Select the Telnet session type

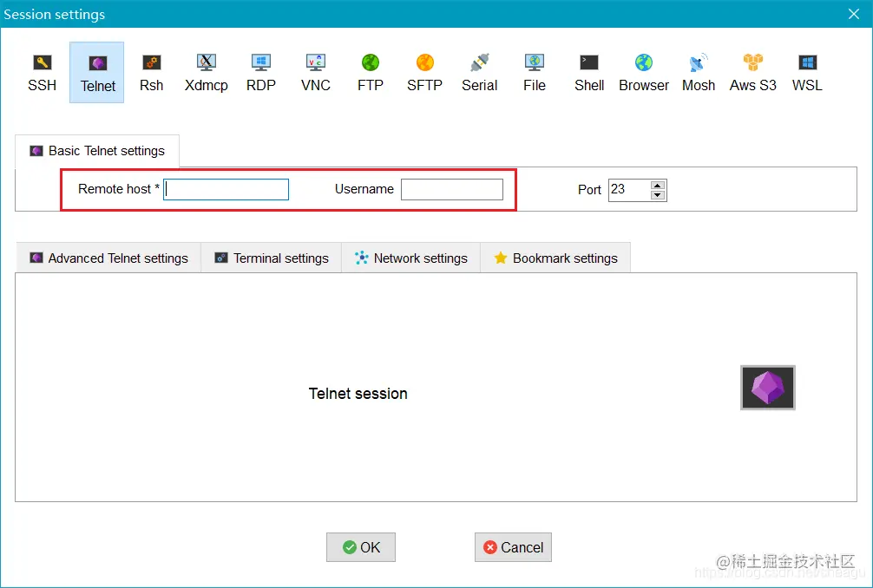click(97, 72)
